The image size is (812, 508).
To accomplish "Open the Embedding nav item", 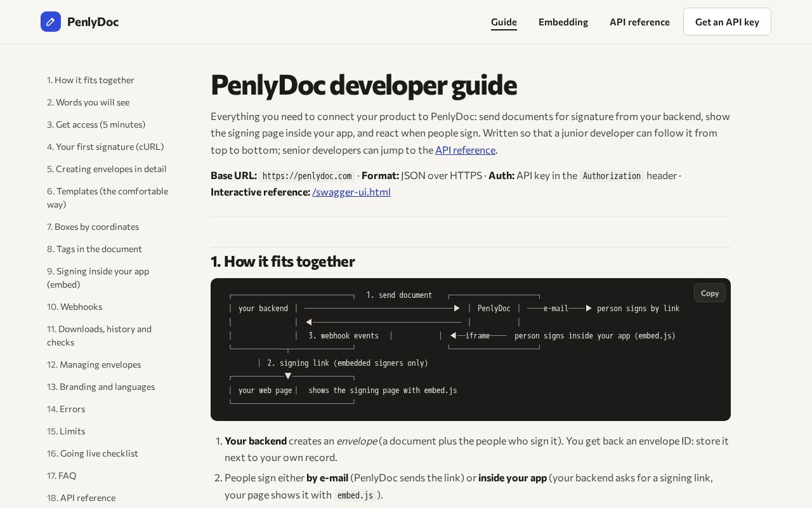I will 563,22.
